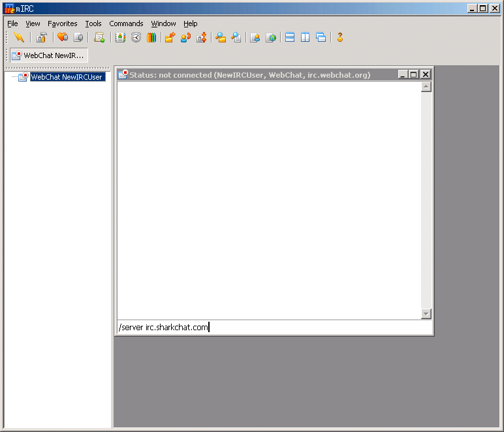The height and width of the screenshot is (432, 504).
Task: Open the Channels list icon
Action: [x=78, y=37]
